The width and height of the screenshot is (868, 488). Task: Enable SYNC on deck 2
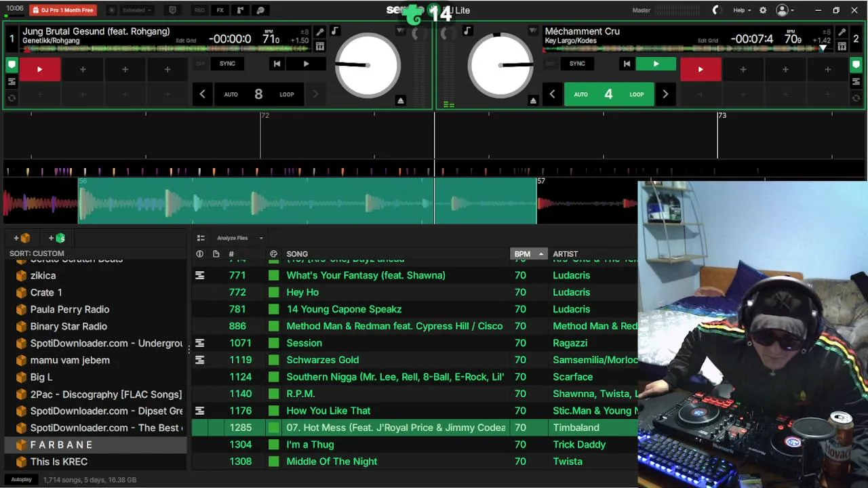577,64
